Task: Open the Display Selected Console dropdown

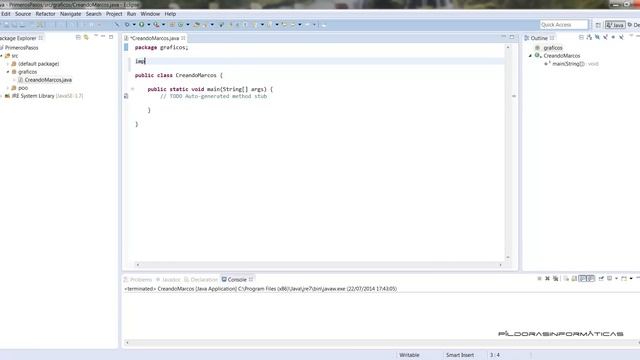Action: (x=616, y=278)
